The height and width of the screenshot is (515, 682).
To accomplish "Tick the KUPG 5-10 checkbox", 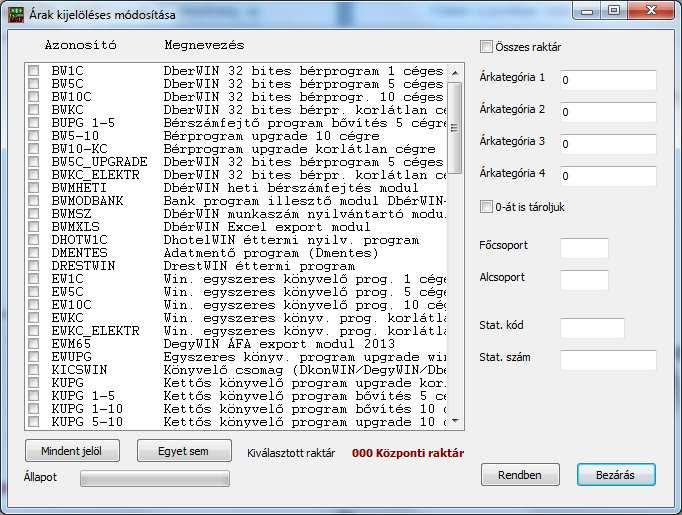I will (33, 421).
